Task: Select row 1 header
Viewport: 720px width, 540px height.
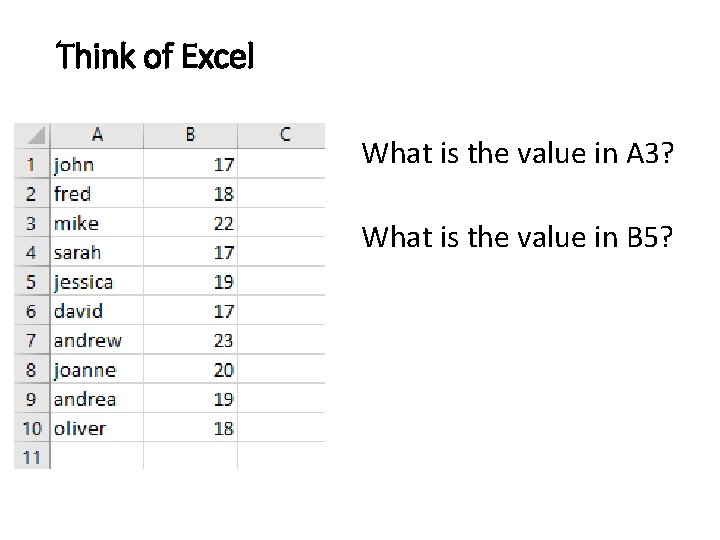Action: (31, 164)
